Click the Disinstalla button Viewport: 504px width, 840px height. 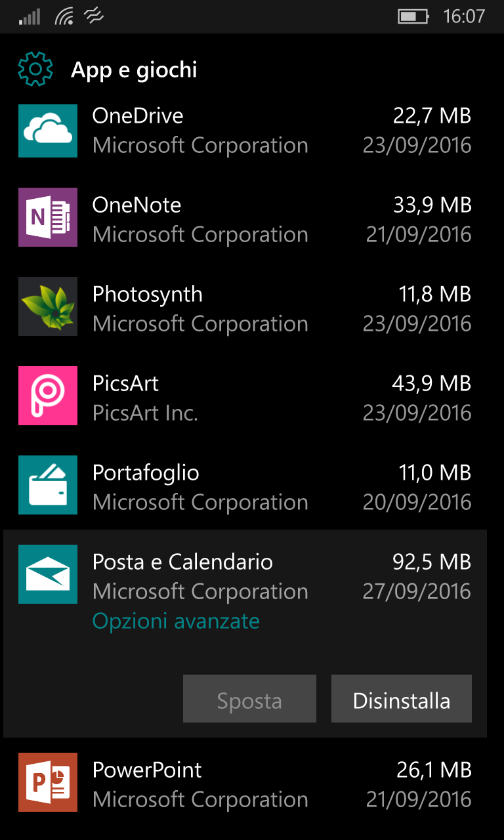pyautogui.click(x=402, y=699)
